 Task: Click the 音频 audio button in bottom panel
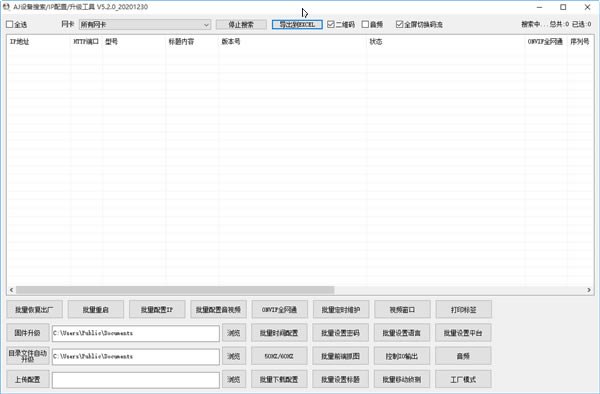coord(463,356)
